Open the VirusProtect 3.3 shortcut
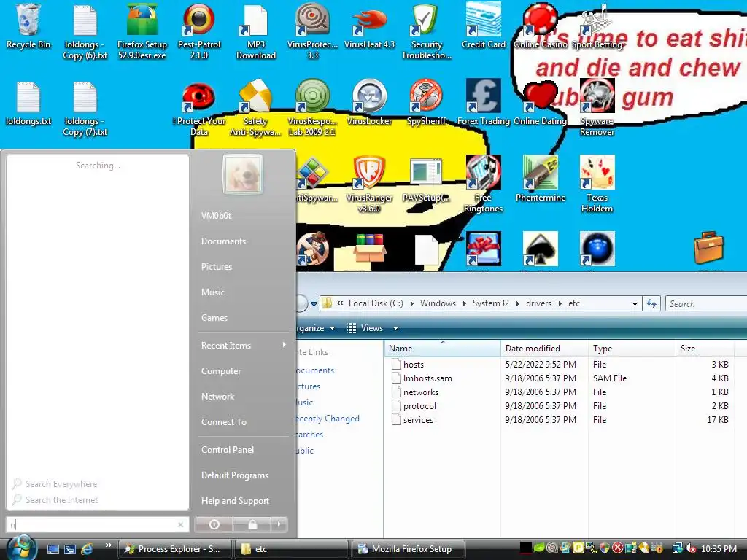This screenshot has height=560, width=747. [312, 31]
